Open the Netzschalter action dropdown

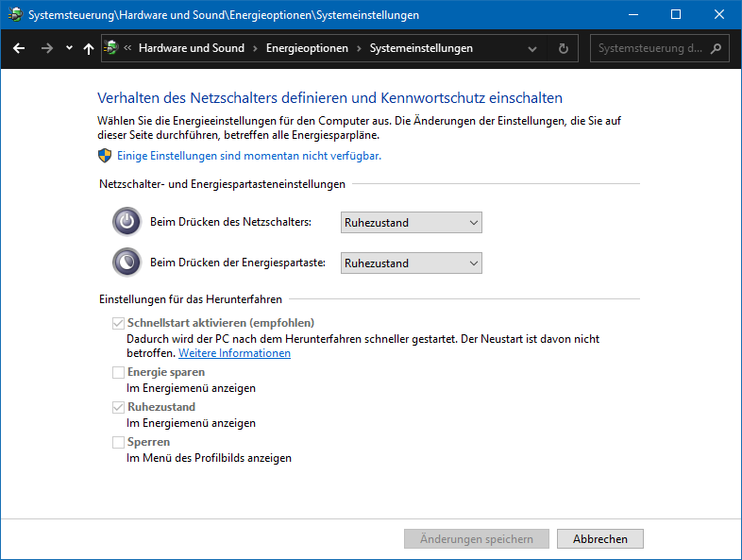412,223
